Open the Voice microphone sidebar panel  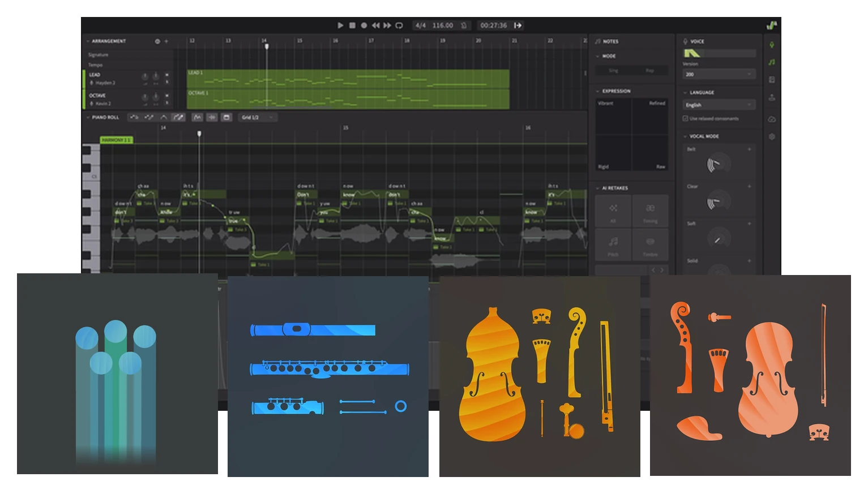pos(772,45)
